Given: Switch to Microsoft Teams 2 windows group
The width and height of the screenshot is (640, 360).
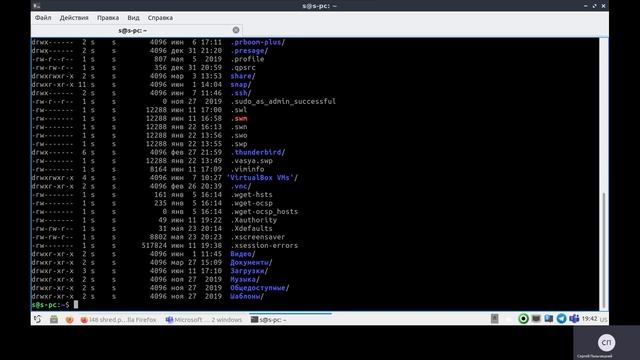Looking at the screenshot, I should click(x=204, y=320).
